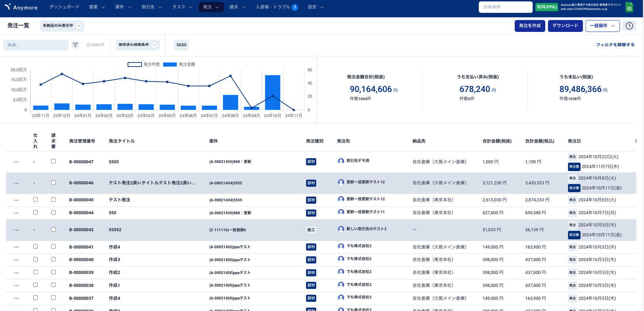Click the 発注を作成 button

[530, 26]
